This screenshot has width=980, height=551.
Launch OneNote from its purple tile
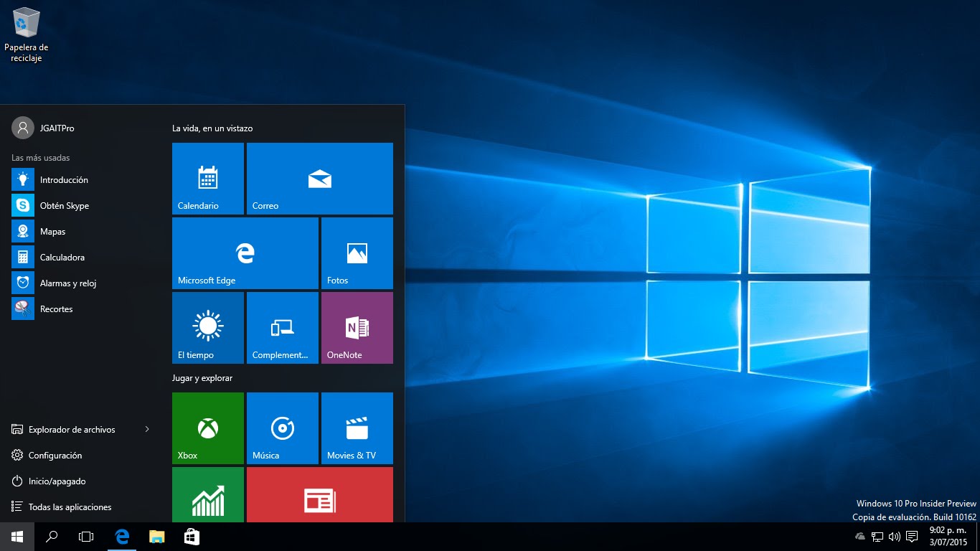(x=357, y=327)
